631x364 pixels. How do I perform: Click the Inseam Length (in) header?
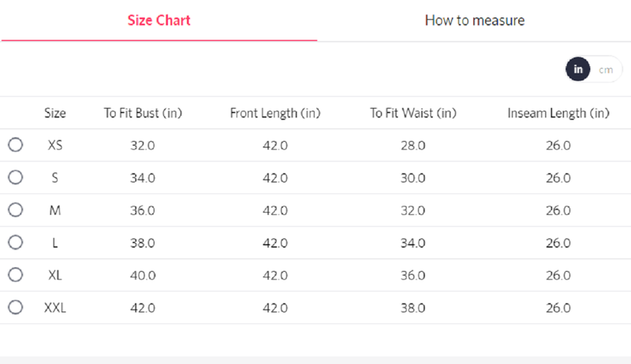click(558, 113)
